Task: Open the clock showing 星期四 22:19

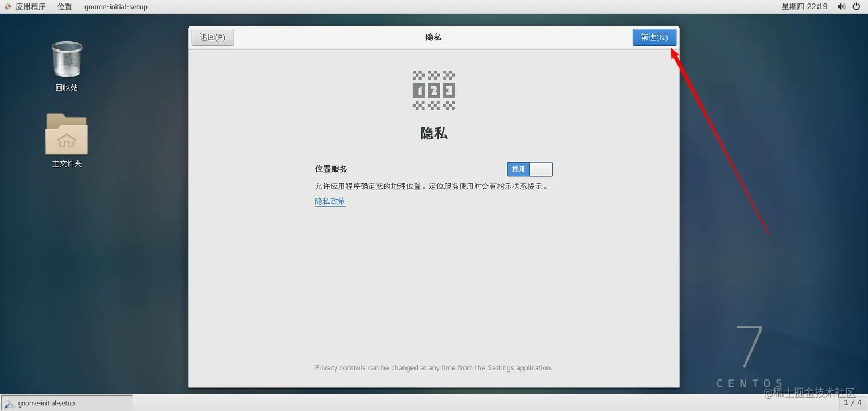Action: pos(804,7)
